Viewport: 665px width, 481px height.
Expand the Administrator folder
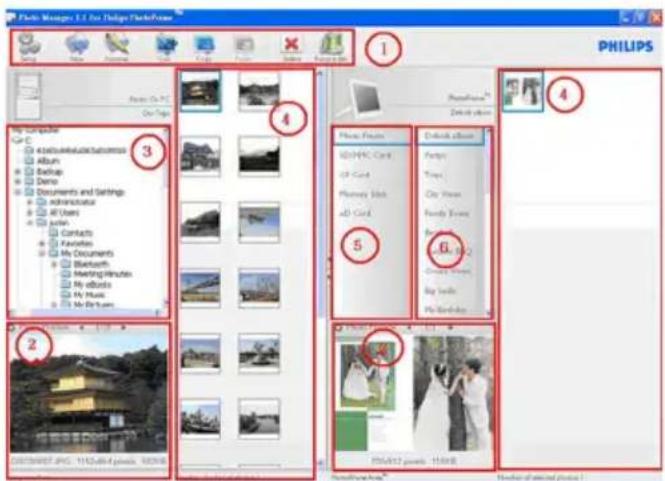(30, 202)
